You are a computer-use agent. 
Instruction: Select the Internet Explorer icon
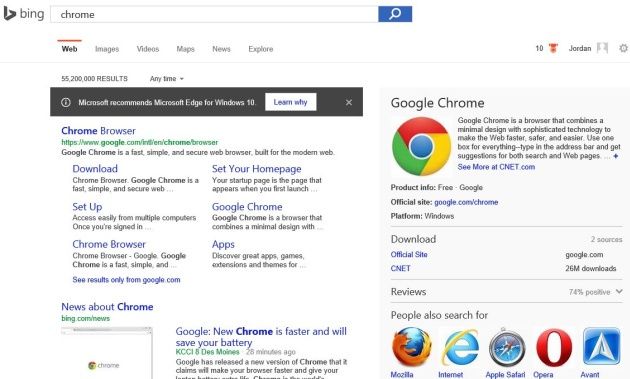click(x=460, y=346)
